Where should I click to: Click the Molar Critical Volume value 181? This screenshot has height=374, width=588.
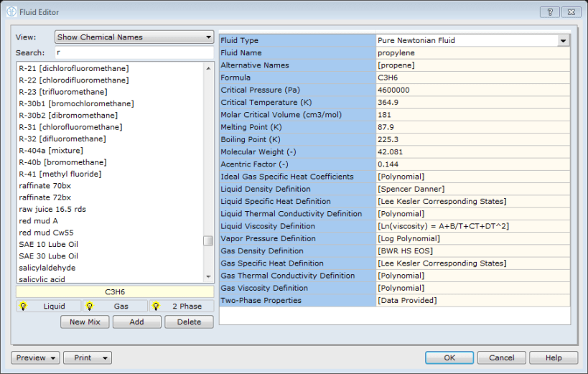[473, 115]
